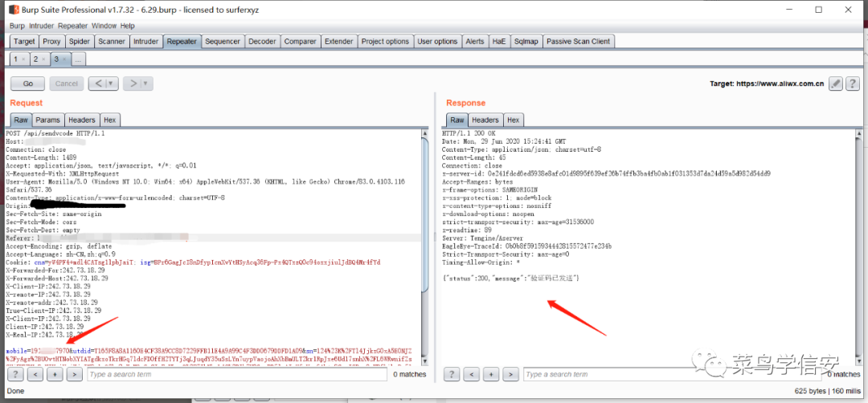Switch request view to Hex tab
Viewport: 868px width, 403px height.
[x=110, y=120]
